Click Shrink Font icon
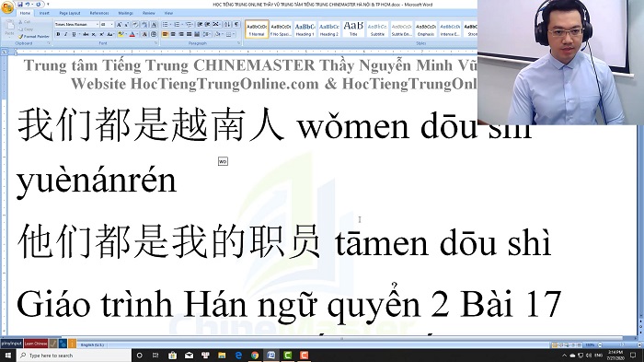Image resolution: width=644 pixels, height=362 pixels. [x=127, y=24]
